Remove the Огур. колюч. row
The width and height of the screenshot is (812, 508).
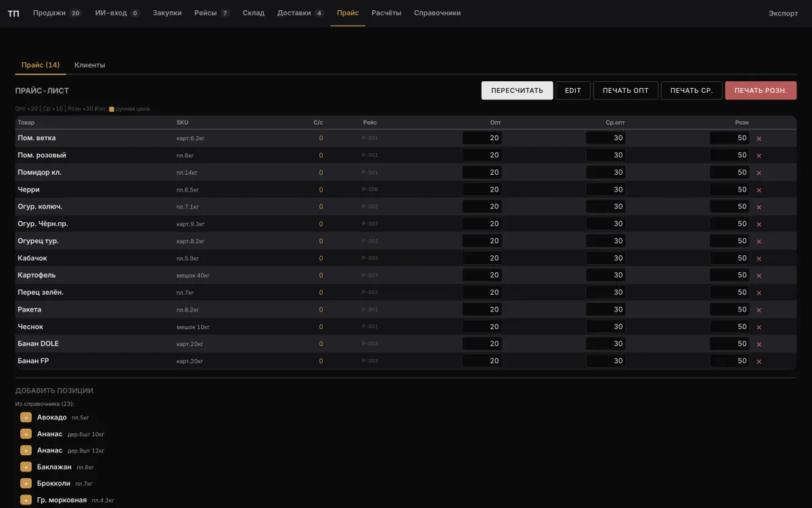click(759, 207)
